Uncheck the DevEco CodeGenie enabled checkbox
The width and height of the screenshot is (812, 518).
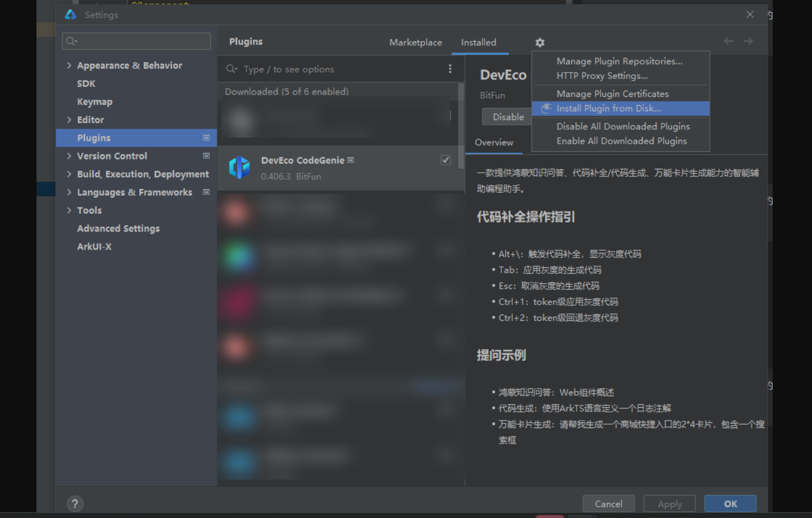pos(446,160)
